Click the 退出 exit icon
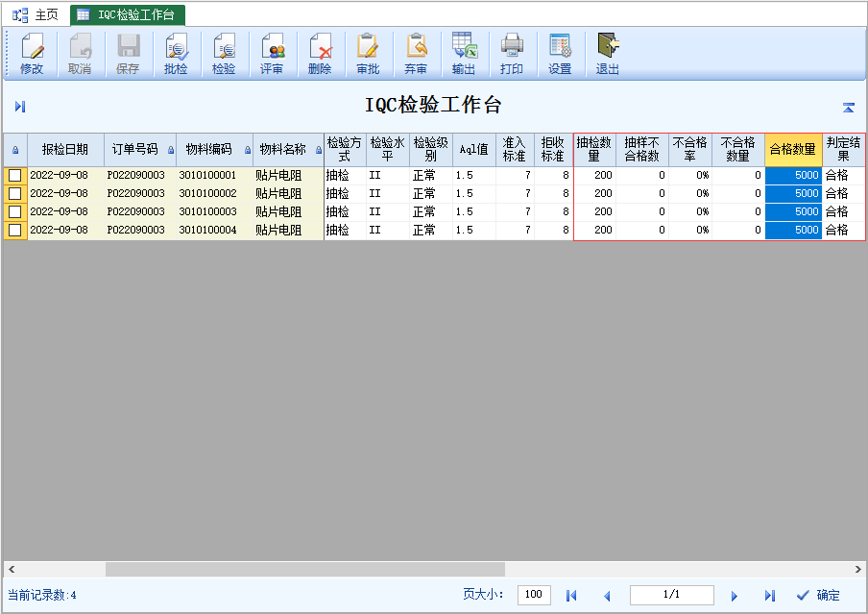 (x=608, y=54)
